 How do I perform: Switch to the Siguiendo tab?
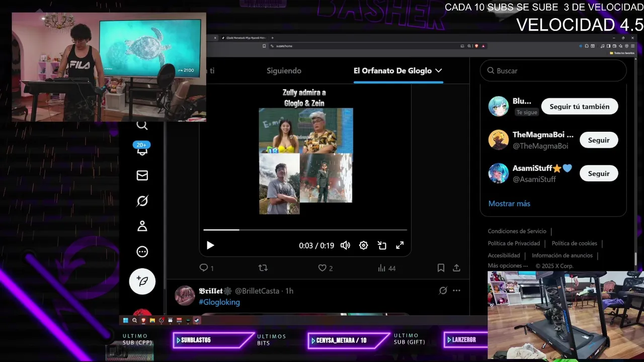pos(284,71)
